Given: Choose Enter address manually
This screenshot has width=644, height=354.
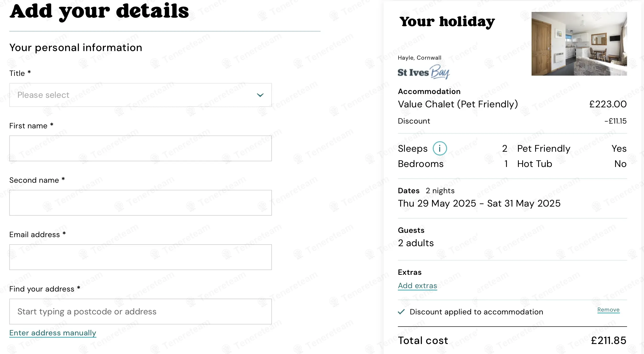Looking at the screenshot, I should 53,333.
